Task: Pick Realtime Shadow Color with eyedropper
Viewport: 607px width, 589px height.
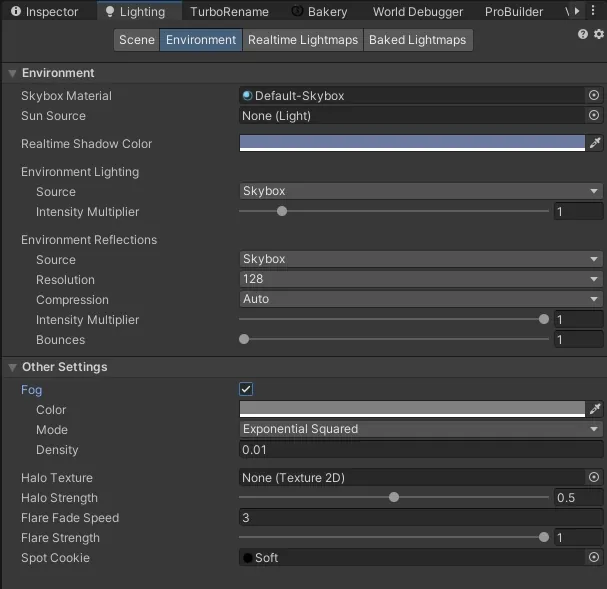Action: (595, 143)
